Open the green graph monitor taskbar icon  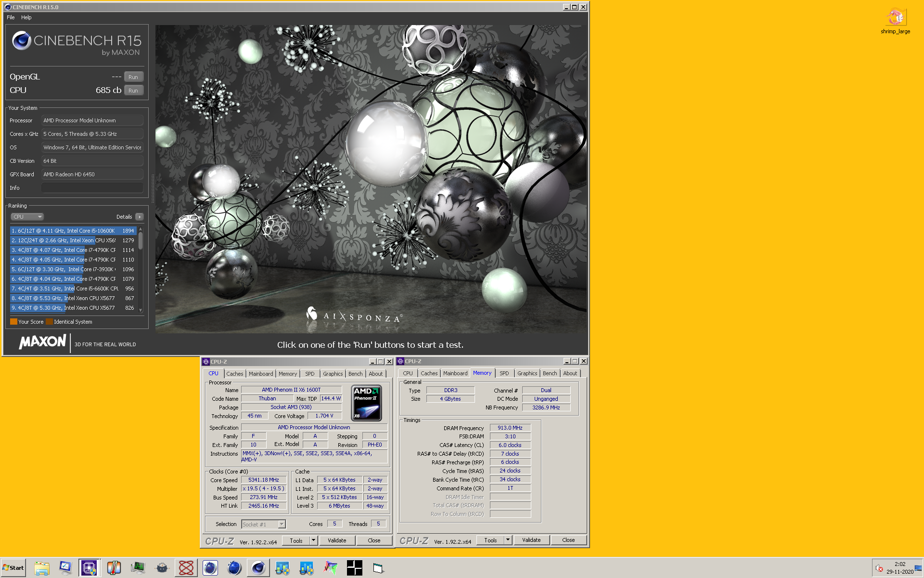[x=138, y=568]
